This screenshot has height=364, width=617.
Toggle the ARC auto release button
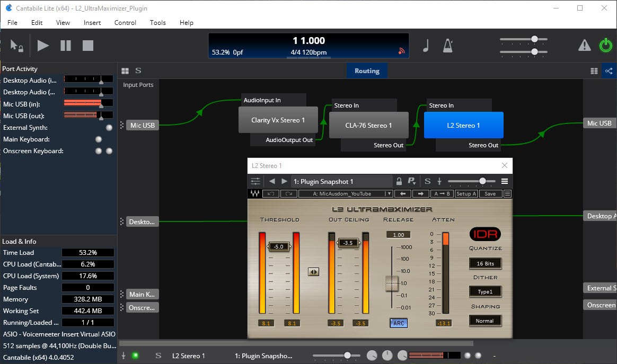tap(399, 323)
